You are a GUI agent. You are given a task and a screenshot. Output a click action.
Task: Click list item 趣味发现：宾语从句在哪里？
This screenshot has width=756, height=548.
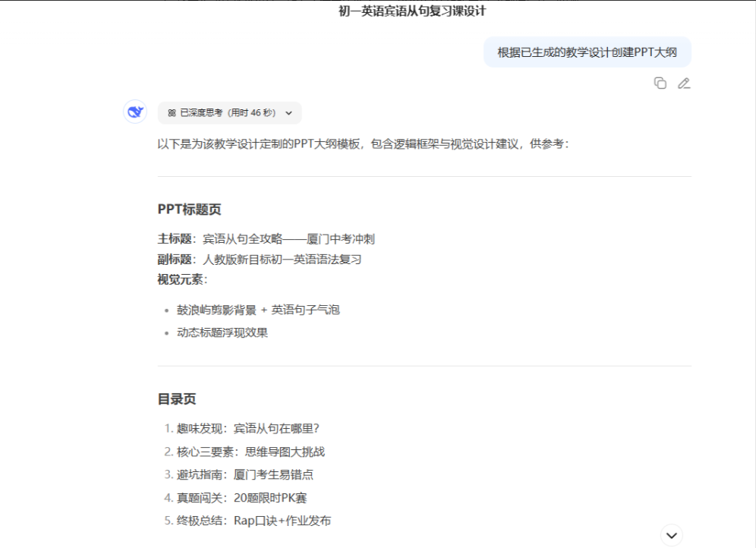click(254, 429)
